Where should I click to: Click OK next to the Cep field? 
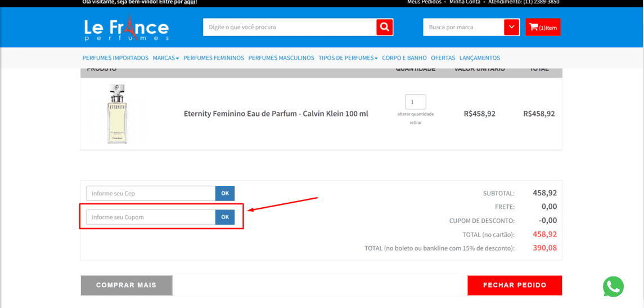point(225,193)
